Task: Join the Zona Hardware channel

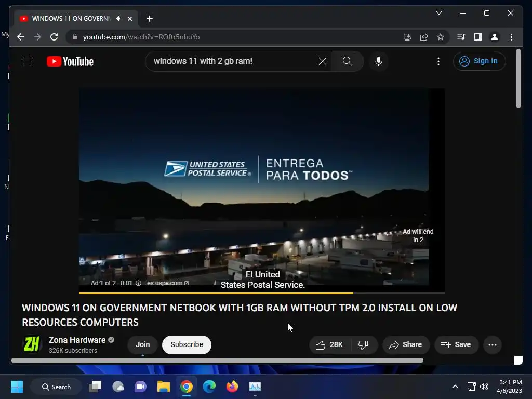Action: point(142,345)
